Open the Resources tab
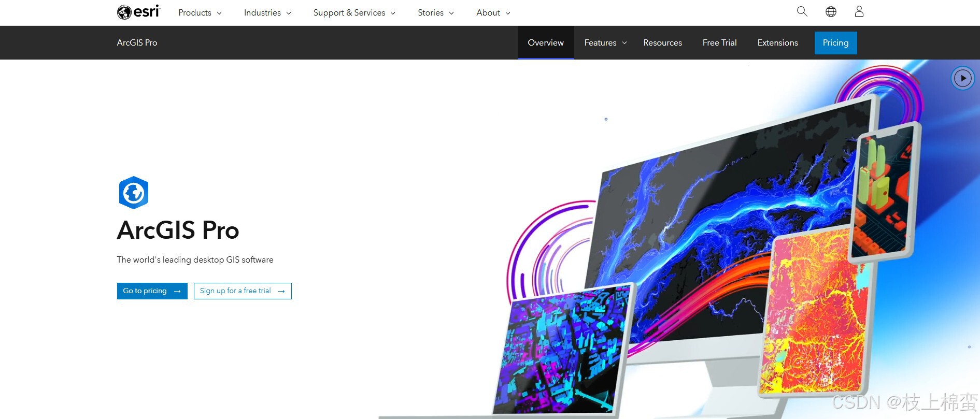Viewport: 980px width, 419px height. pos(662,42)
